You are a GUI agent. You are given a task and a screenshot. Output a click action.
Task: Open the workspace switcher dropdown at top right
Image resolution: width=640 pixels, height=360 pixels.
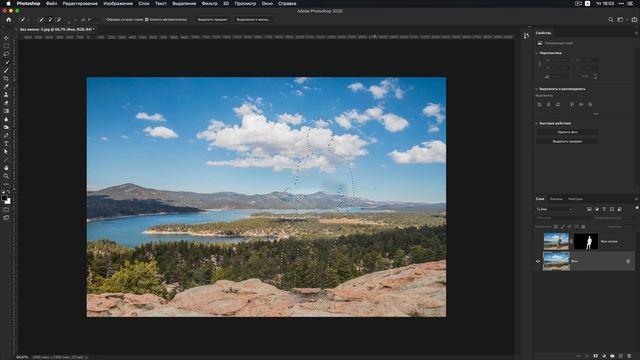pos(621,20)
